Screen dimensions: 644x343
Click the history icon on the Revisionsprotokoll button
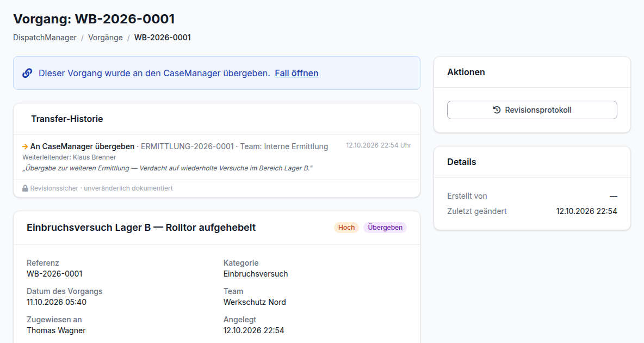point(497,110)
